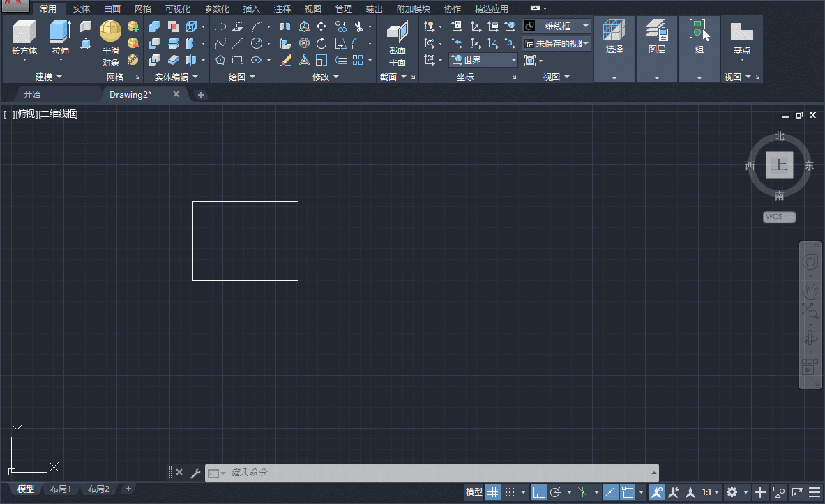Select the pan hand icon in navigation bar

[x=810, y=291]
